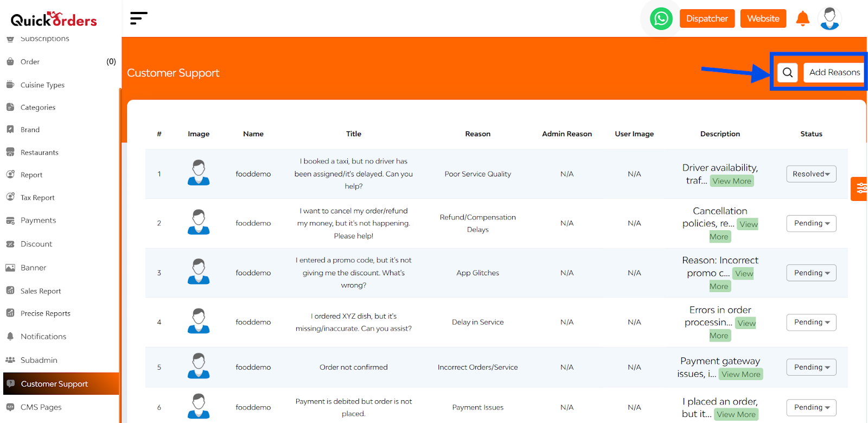This screenshot has width=868, height=423.
Task: Click the Website button
Action: click(763, 18)
